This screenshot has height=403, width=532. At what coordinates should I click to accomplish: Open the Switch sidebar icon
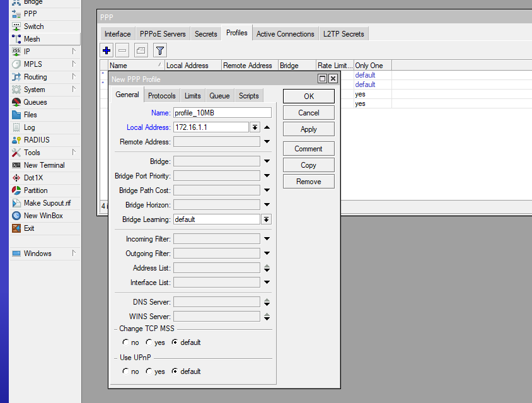pos(16,26)
